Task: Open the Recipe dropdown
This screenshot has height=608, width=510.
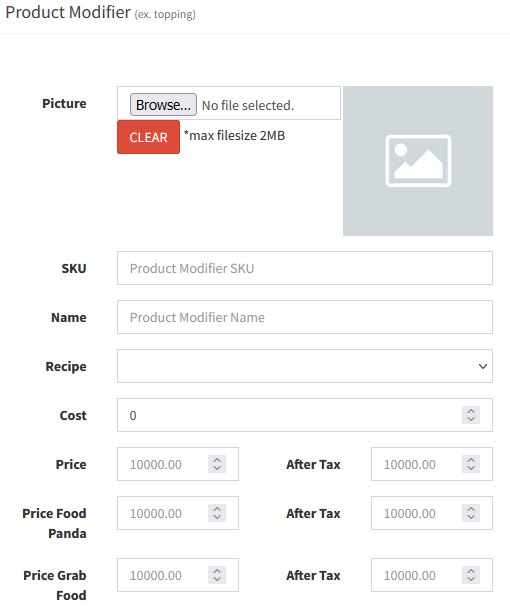Action: tap(305, 366)
